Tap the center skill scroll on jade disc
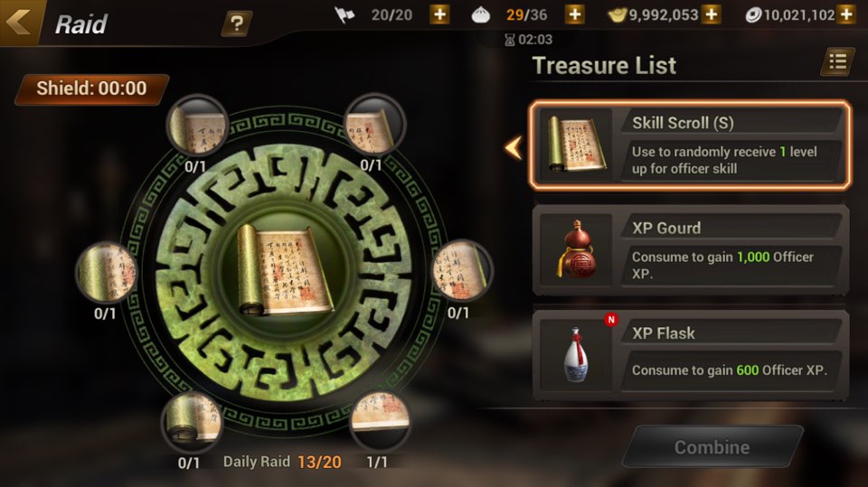Image resolution: width=868 pixels, height=487 pixels. point(285,270)
